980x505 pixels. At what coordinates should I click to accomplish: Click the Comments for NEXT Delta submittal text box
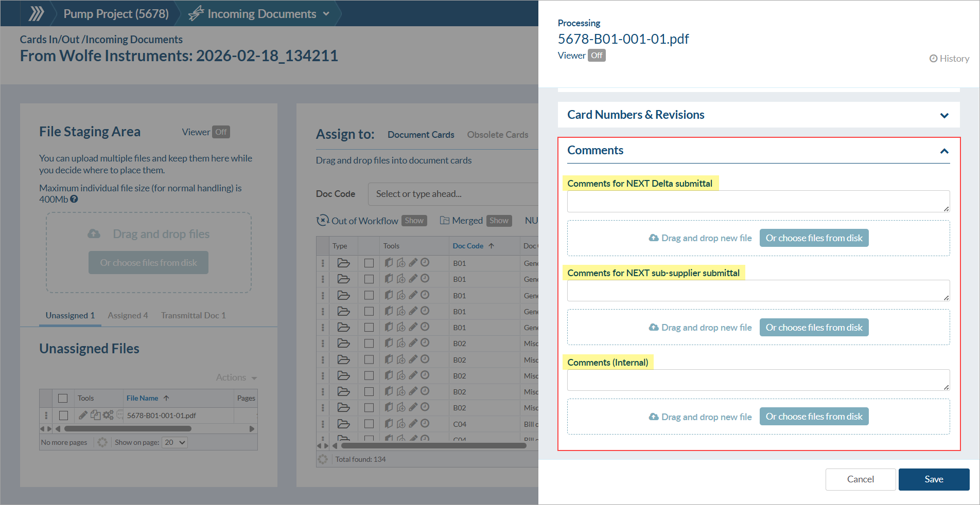tap(758, 201)
